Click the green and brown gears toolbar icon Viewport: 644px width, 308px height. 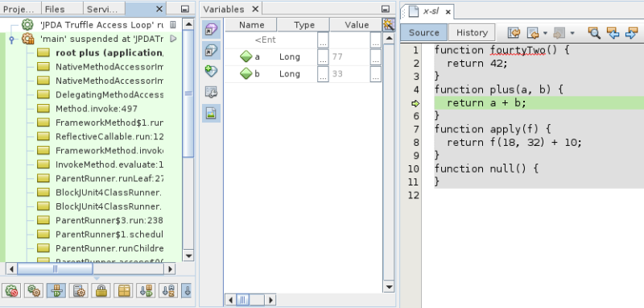pyautogui.click(x=33, y=291)
